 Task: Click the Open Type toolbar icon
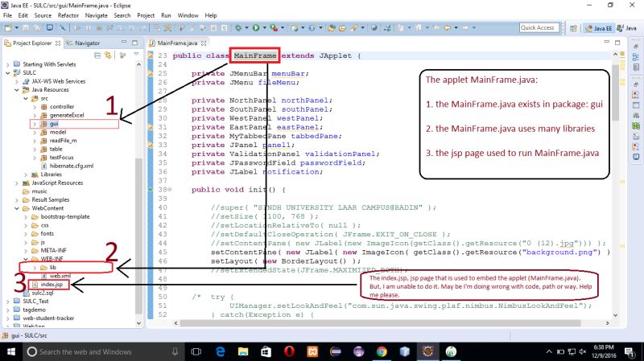332,28
